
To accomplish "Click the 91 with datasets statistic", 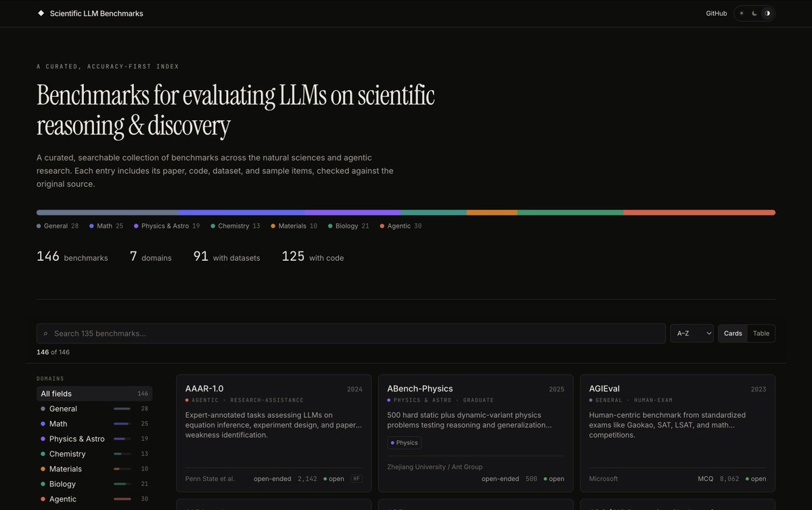I will pos(227,257).
